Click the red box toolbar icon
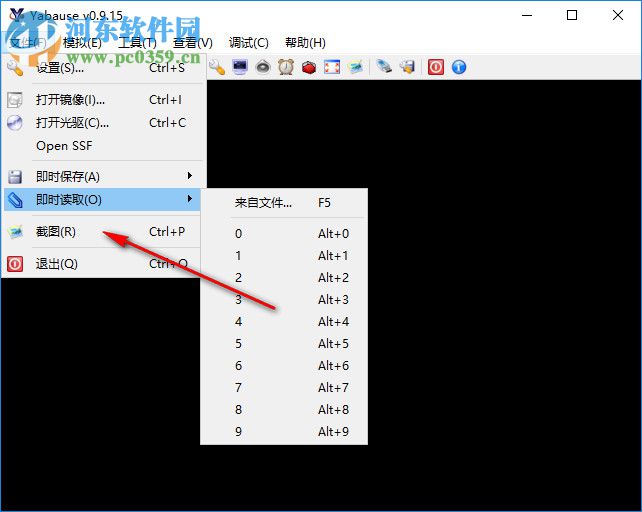Viewport: 642px width, 512px height. 309,67
